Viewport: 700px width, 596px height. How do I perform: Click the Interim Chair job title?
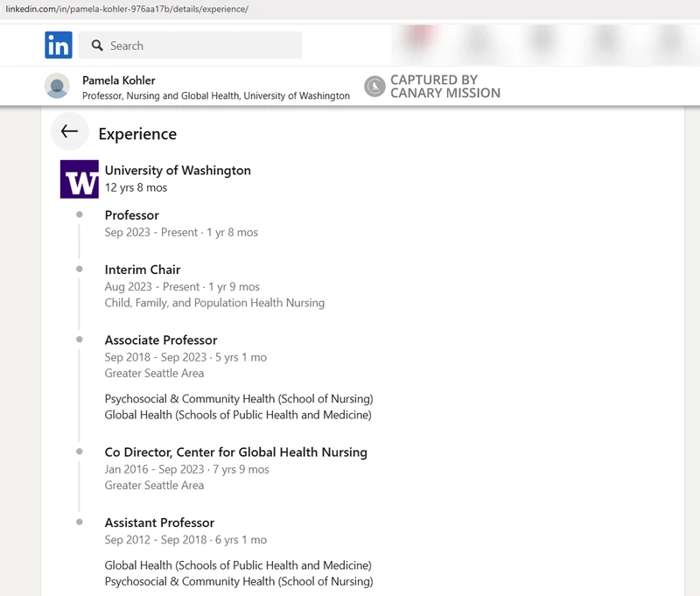click(x=143, y=270)
